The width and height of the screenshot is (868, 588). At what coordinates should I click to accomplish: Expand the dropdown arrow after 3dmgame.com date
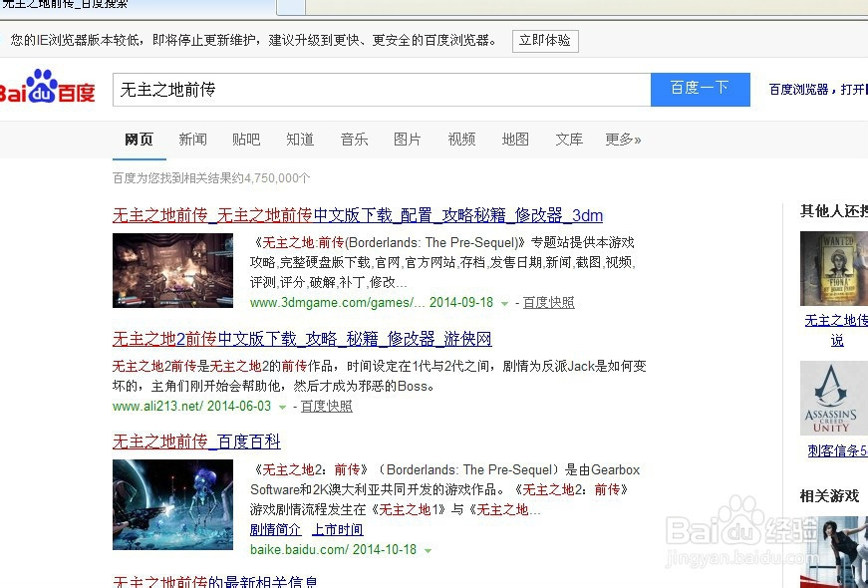[x=504, y=303]
